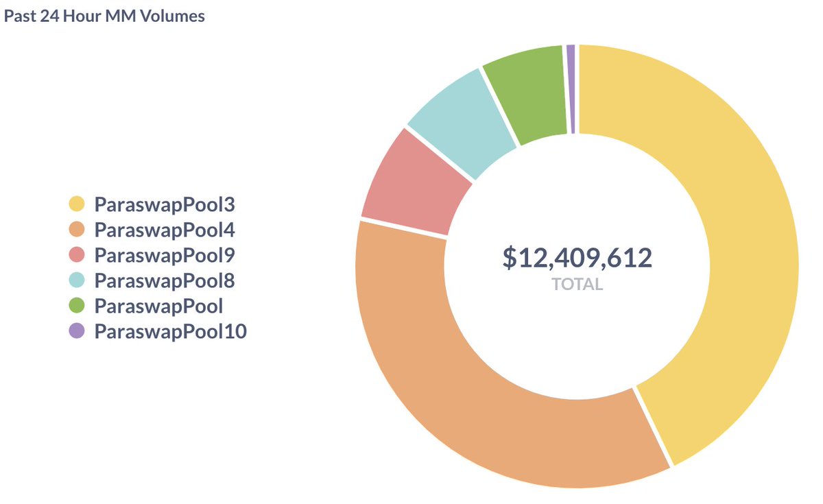Viewport: 823px width, 504px height.
Task: Select the ParaswapPool4 legend label
Action: point(165,230)
